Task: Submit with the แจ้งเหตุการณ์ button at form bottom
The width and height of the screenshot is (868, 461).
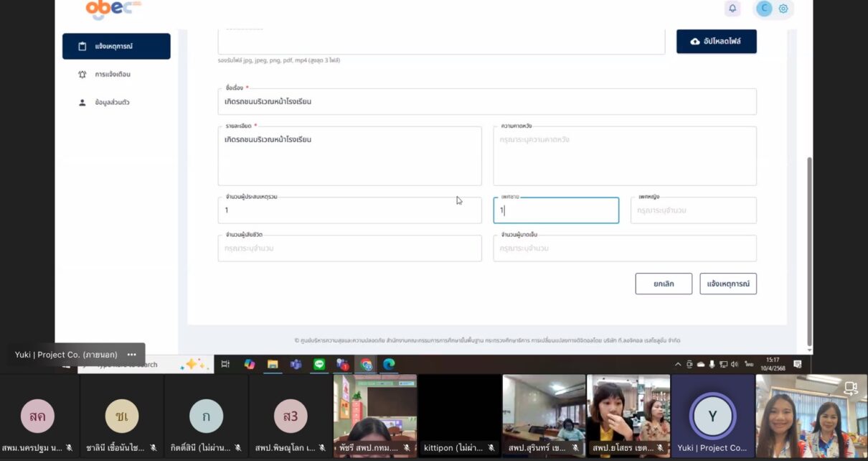Action: coord(727,284)
